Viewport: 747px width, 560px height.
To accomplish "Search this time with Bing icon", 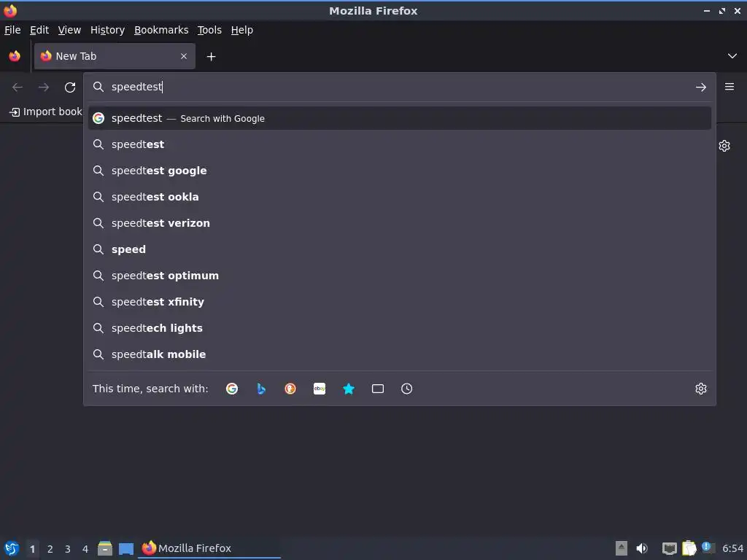I will (261, 389).
